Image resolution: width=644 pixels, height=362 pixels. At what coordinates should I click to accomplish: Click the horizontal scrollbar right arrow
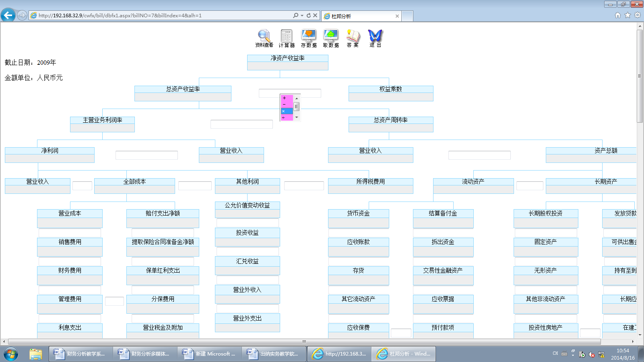pyautogui.click(x=633, y=341)
